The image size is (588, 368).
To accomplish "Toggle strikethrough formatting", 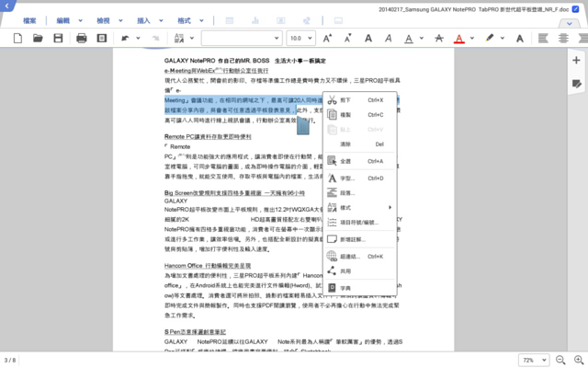I will (x=439, y=39).
